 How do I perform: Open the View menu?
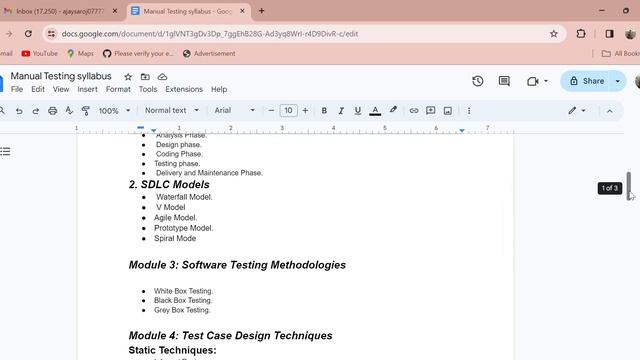pyautogui.click(x=61, y=89)
